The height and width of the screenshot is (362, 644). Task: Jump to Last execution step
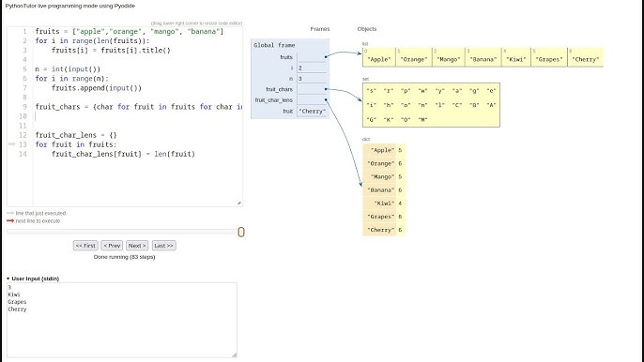(x=164, y=246)
